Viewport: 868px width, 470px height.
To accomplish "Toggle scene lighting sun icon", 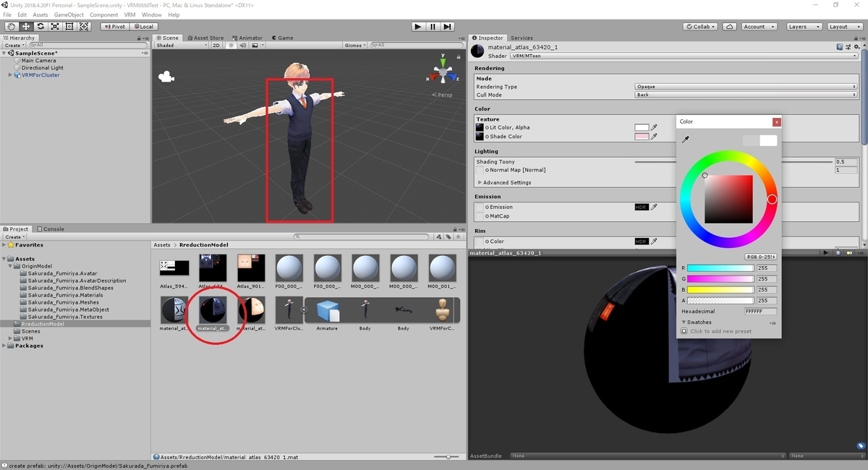I will point(231,45).
